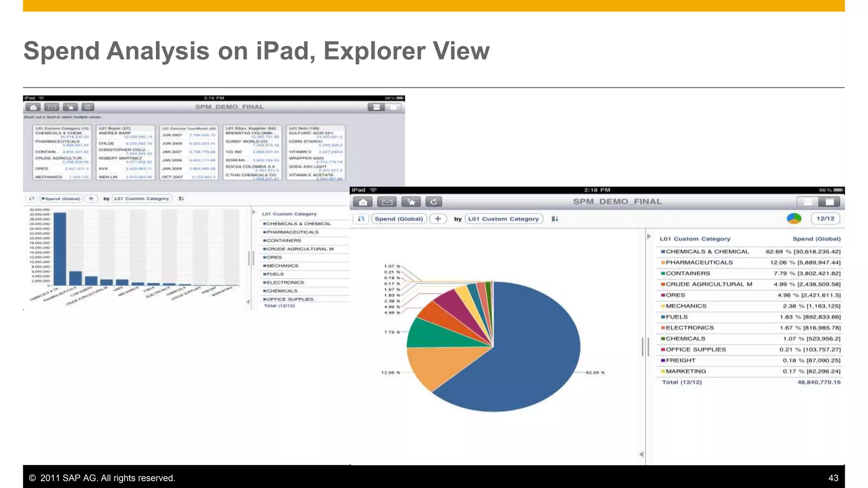The width and height of the screenshot is (868, 488).
Task: Tap the blue swatch beside CHEMICALS & CHEMICAL in pie legend
Action: (x=663, y=252)
